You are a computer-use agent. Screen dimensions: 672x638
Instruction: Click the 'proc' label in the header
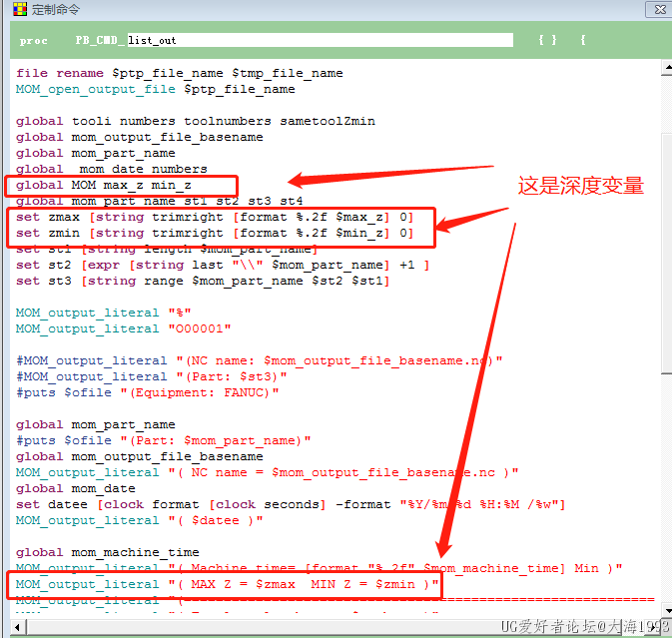pyautogui.click(x=33, y=41)
